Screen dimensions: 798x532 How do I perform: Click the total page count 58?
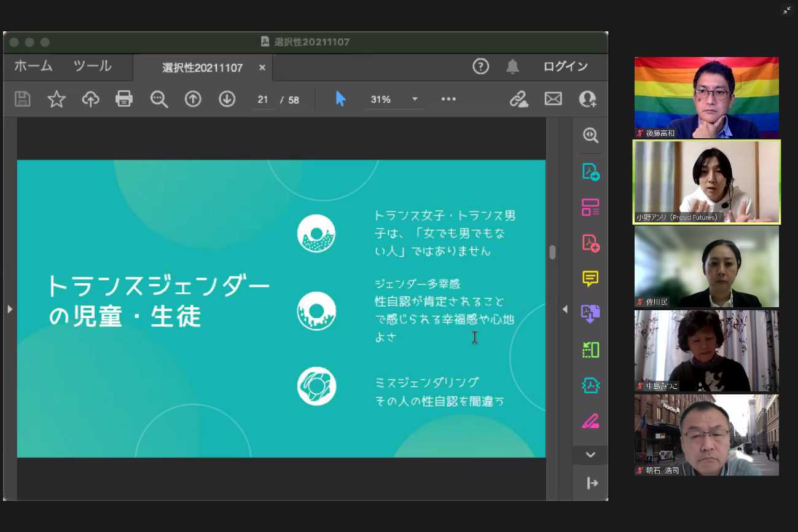294,100
